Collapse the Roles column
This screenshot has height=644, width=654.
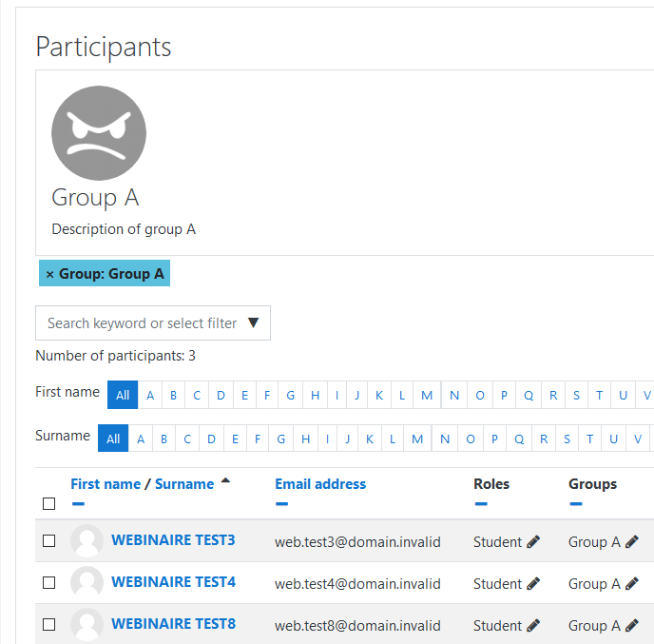click(481, 504)
